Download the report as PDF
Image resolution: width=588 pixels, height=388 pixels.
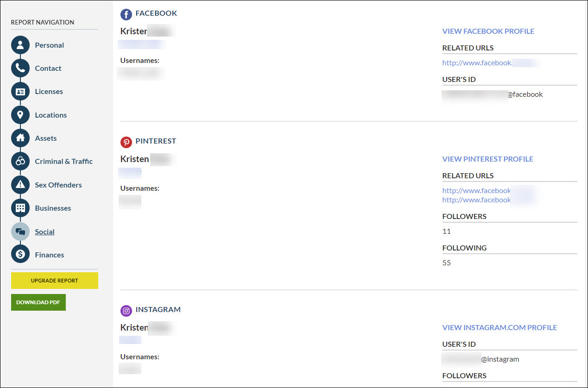coord(38,302)
